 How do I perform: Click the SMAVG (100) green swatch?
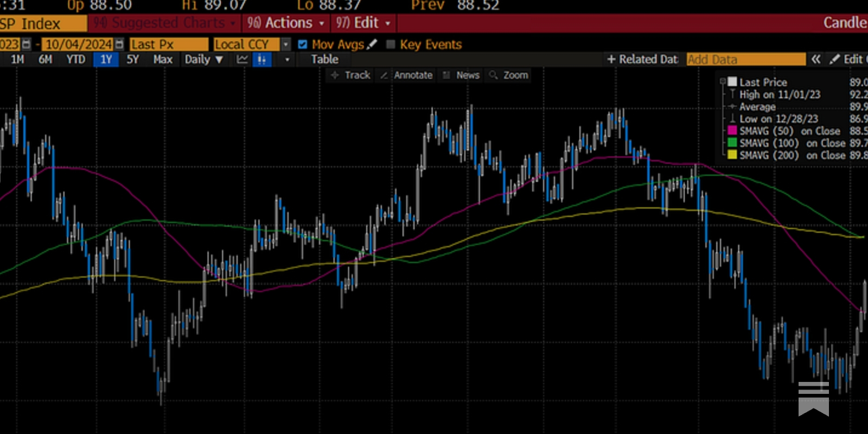(x=732, y=143)
